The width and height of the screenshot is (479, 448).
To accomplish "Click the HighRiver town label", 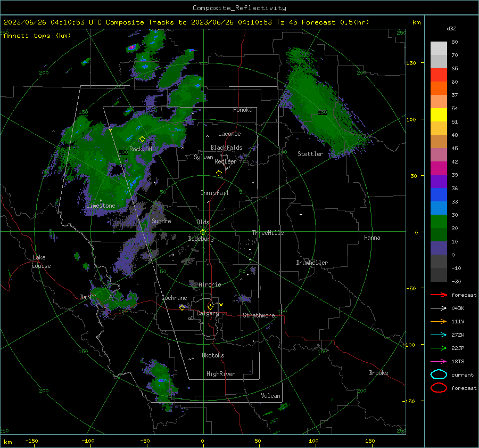I will (221, 374).
